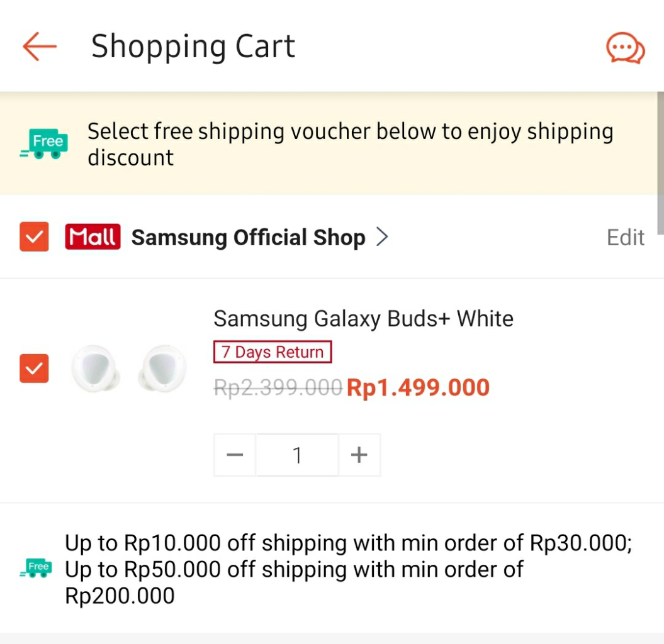Open the Samsung Official Shop link
Image resolution: width=664 pixels, height=644 pixels.
[x=248, y=237]
